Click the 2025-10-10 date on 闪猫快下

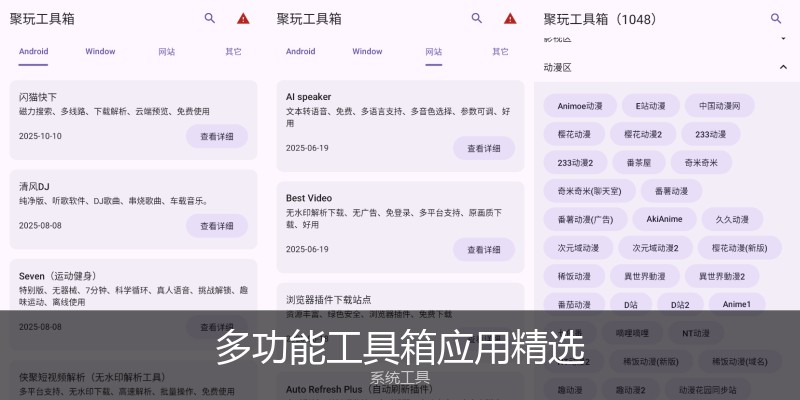40,136
